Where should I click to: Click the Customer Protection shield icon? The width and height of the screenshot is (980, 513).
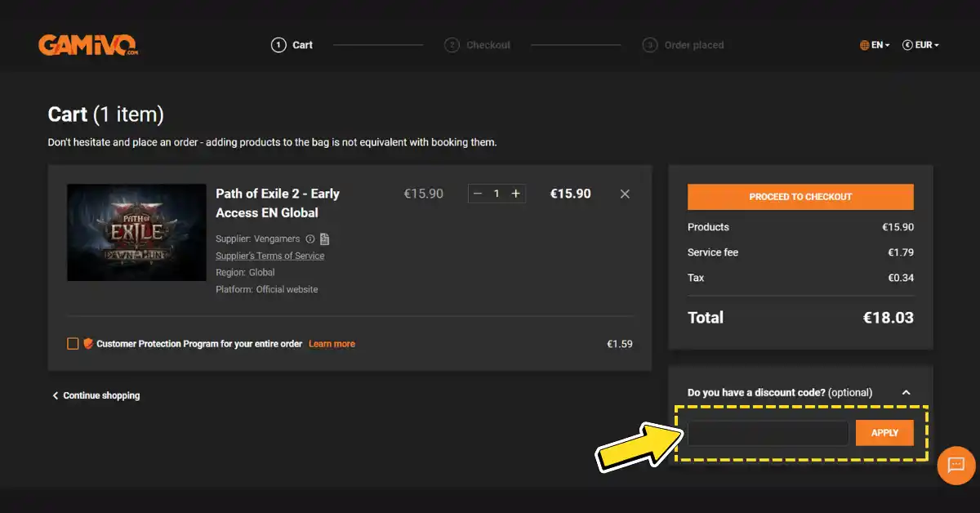click(x=88, y=344)
